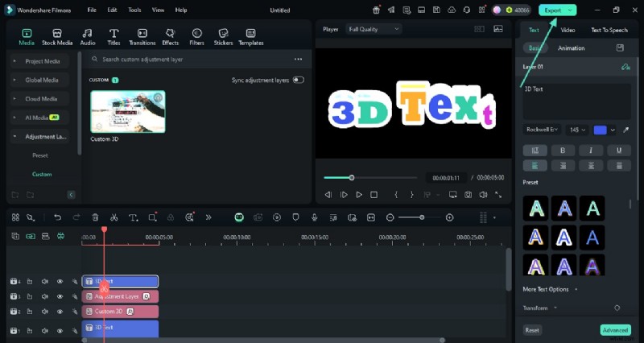Open the Tools menu
Image resolution: width=644 pixels, height=343 pixels.
(x=134, y=10)
